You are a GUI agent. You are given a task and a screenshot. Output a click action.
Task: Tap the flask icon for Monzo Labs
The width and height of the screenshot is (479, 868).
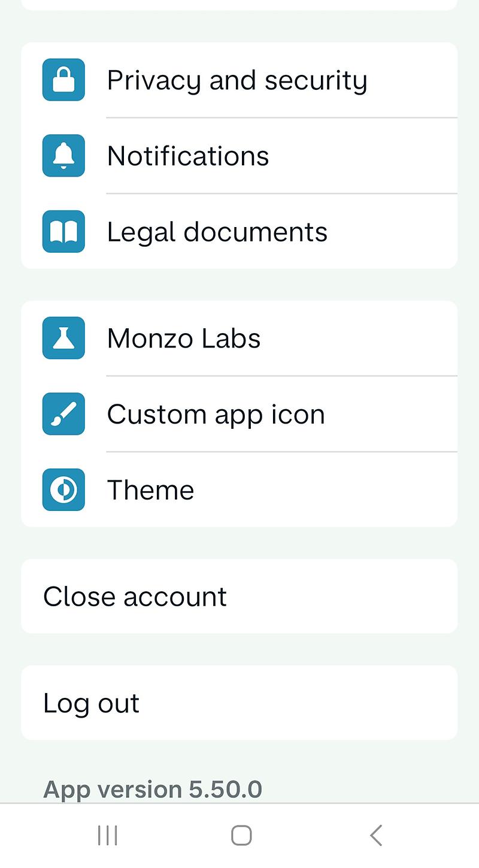63,338
